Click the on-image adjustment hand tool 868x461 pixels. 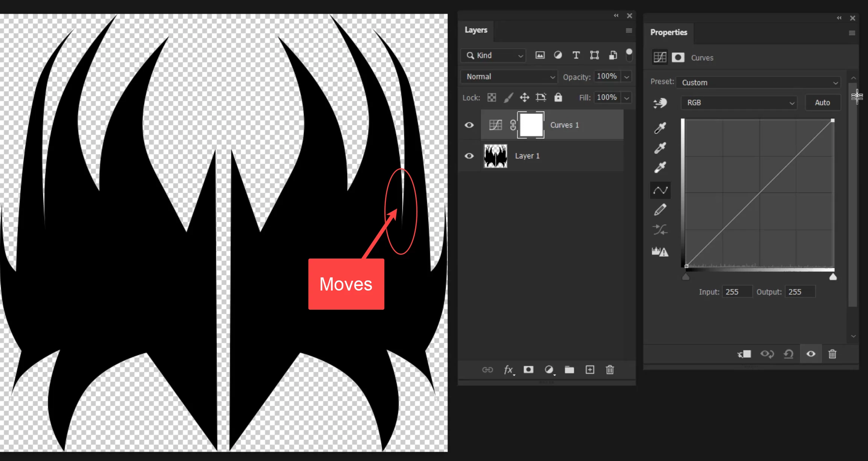660,103
